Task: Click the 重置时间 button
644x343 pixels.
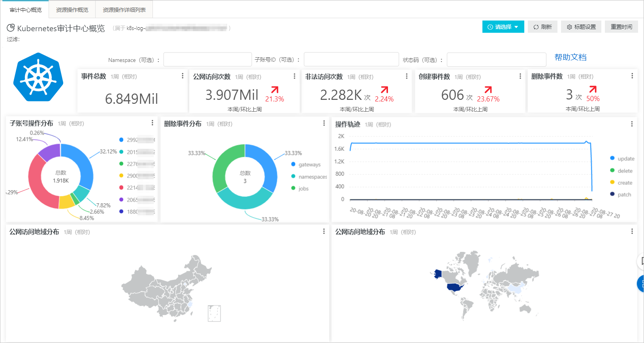Action: click(x=621, y=27)
